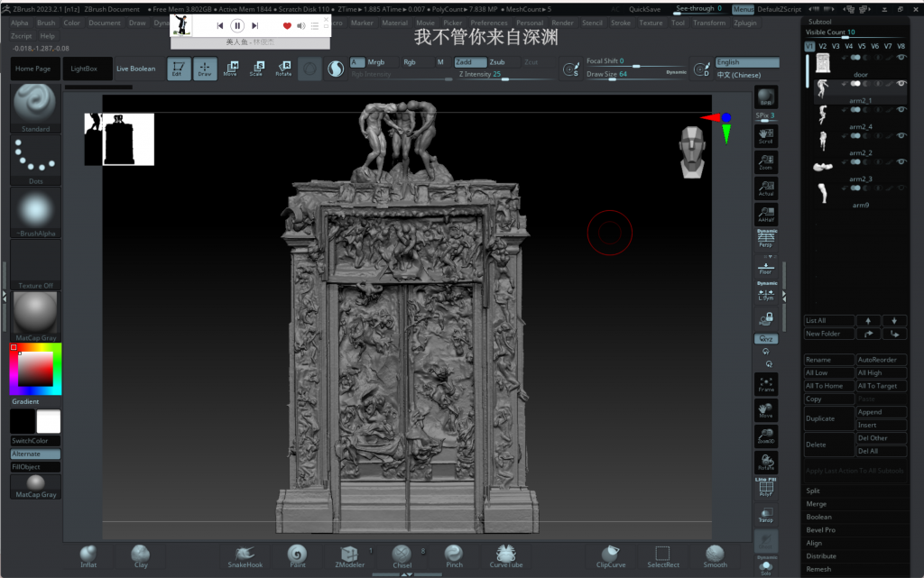Select the ZModeler brush at the bottom
The height and width of the screenshot is (578, 924).
349,555
